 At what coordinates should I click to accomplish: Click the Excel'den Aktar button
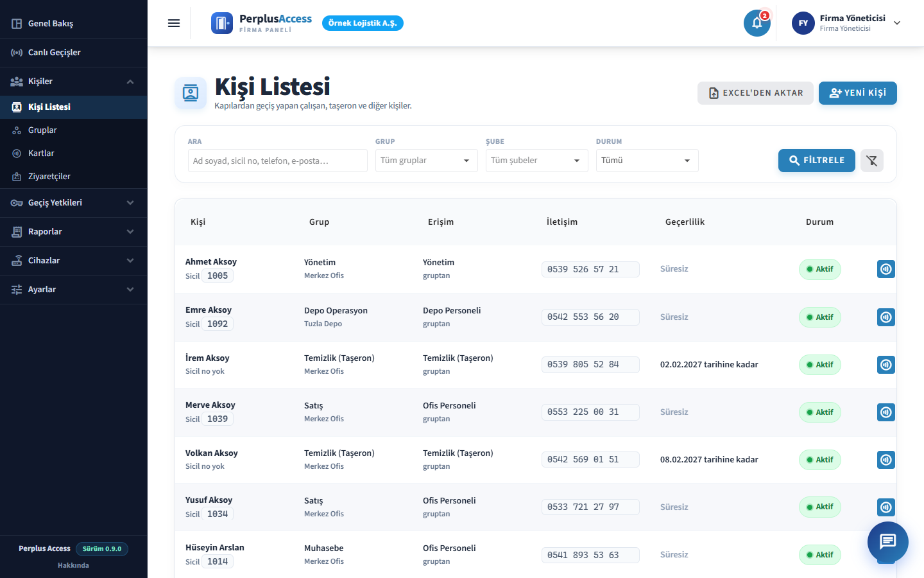[x=755, y=93]
